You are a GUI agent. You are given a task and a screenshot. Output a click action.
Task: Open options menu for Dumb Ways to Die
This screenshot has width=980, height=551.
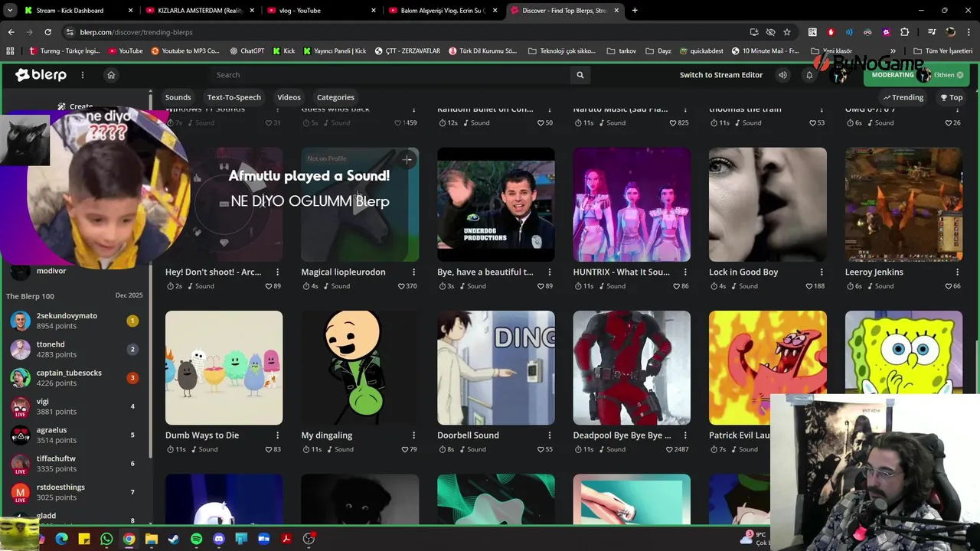[x=277, y=435]
